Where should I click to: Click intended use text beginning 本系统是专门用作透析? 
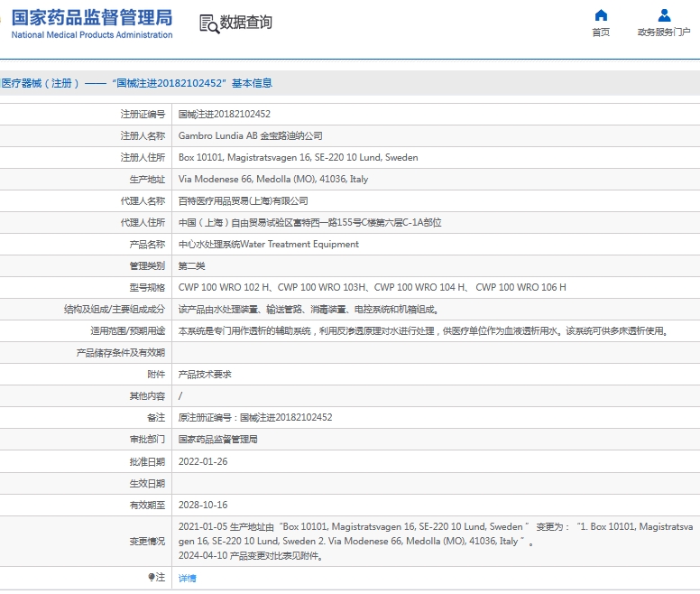[x=423, y=331]
